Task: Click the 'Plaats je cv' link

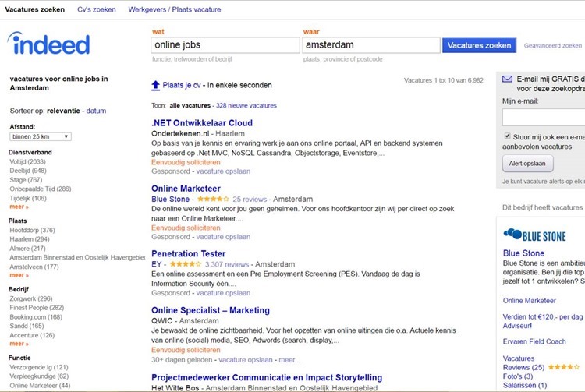Action: (182, 85)
